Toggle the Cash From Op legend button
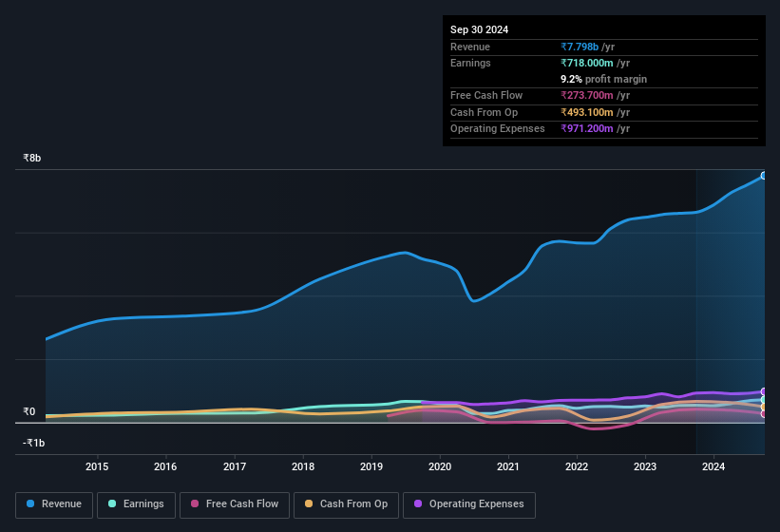Viewport: 780px width, 532px height. point(346,504)
